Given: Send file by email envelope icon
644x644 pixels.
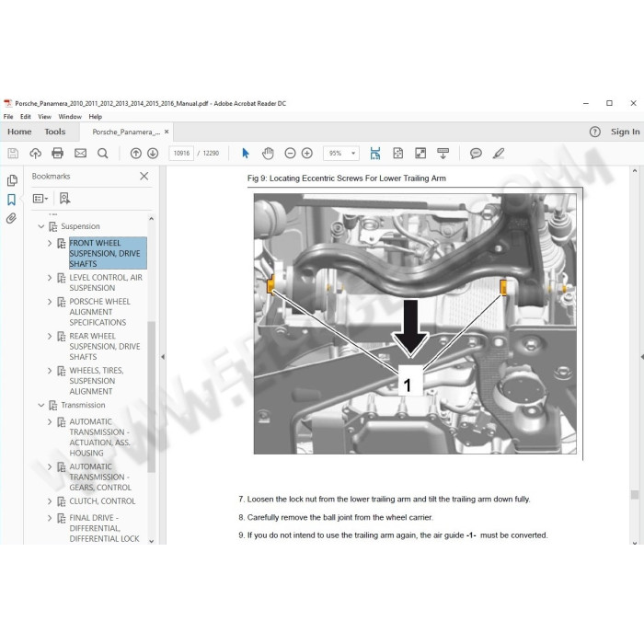Looking at the screenshot, I should (x=80, y=154).
